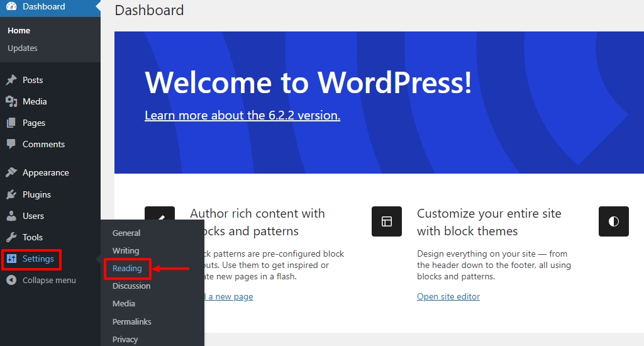The image size is (644, 346).
Task: Click the half-circle styles icon
Action: point(614,221)
